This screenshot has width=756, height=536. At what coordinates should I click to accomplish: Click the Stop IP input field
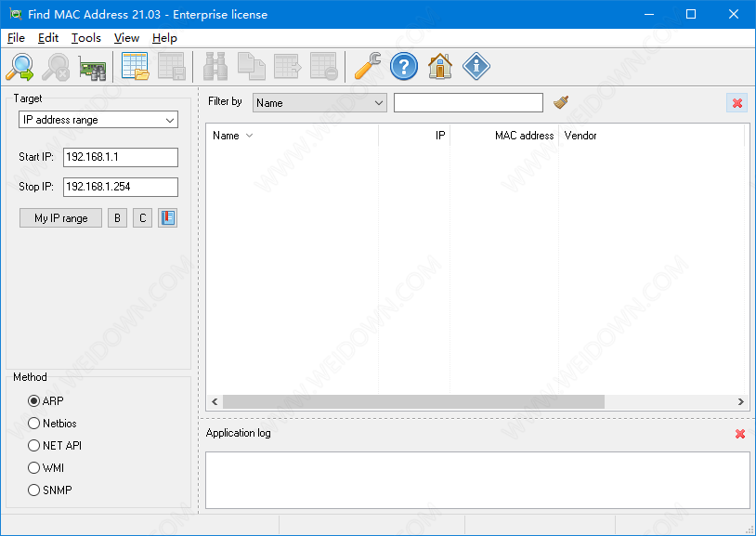tap(121, 188)
